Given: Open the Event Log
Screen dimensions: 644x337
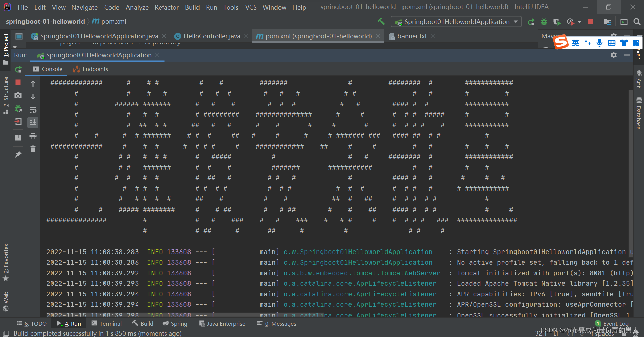Looking at the screenshot, I should (x=612, y=324).
